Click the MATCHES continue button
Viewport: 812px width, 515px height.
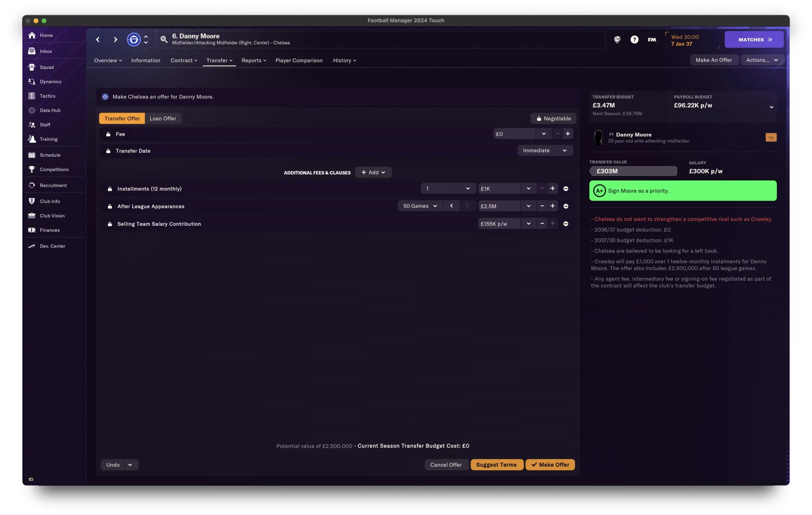tap(754, 39)
